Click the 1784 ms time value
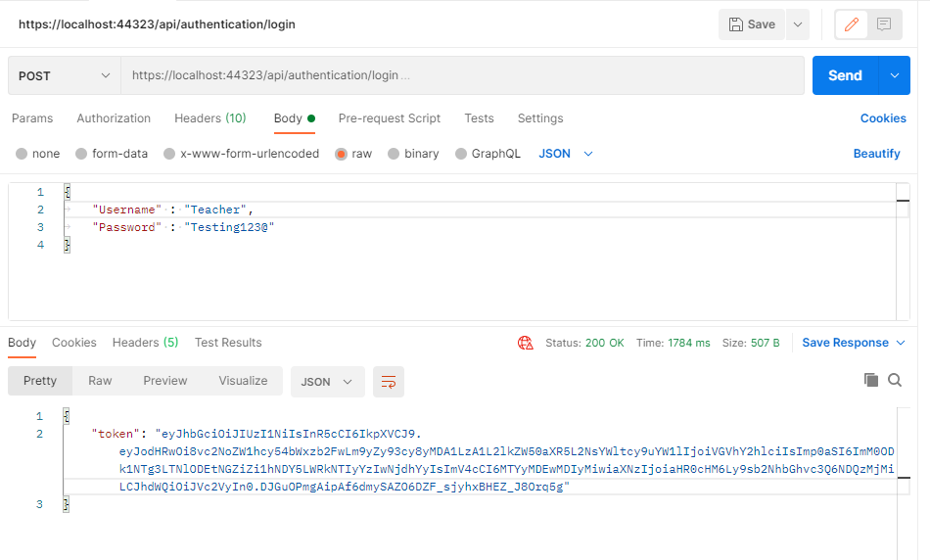 pos(688,343)
